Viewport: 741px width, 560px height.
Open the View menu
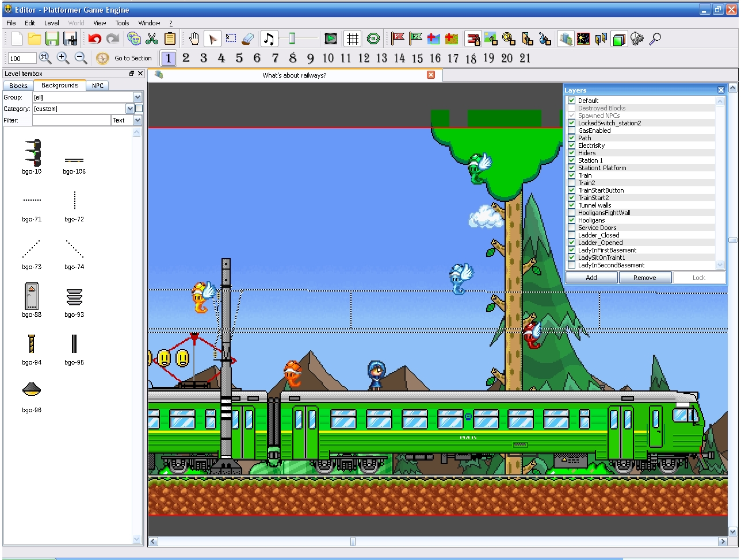[100, 23]
